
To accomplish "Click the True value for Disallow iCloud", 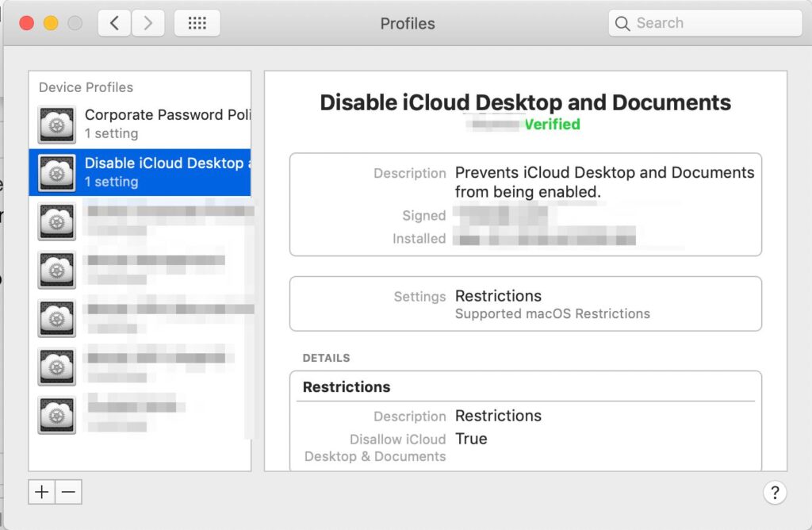I will [x=471, y=439].
